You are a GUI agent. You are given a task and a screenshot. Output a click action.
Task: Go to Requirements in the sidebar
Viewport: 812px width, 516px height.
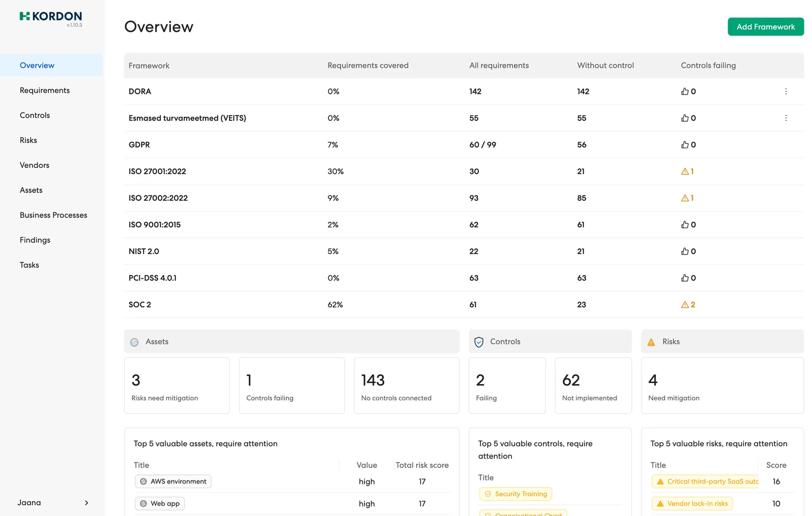point(51,90)
